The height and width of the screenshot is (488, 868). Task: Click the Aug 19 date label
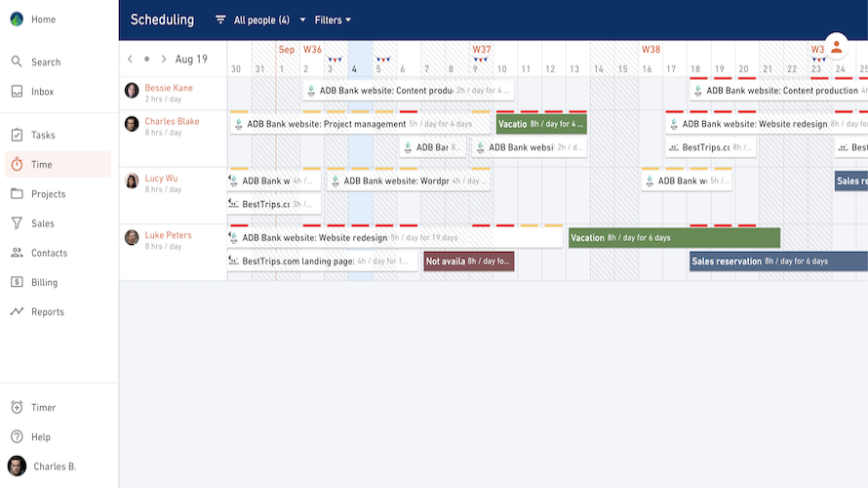click(x=191, y=59)
